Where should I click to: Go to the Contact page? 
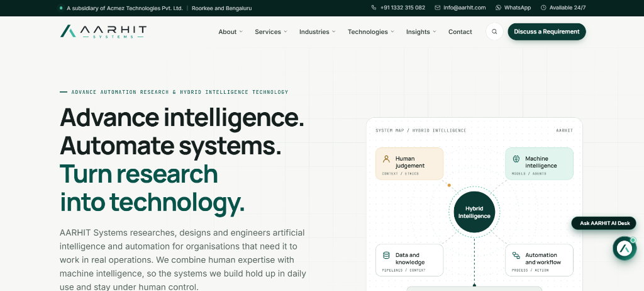pyautogui.click(x=460, y=31)
